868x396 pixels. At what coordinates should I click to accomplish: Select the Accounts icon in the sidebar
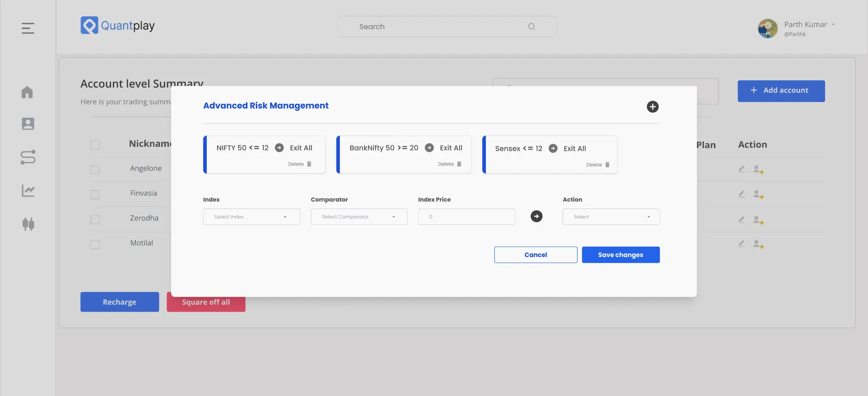point(27,124)
